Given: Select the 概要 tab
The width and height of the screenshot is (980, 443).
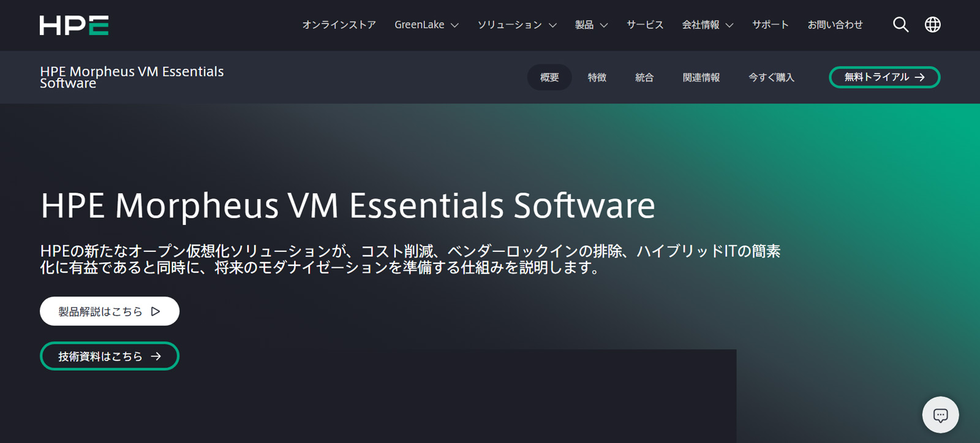Looking at the screenshot, I should click(549, 77).
